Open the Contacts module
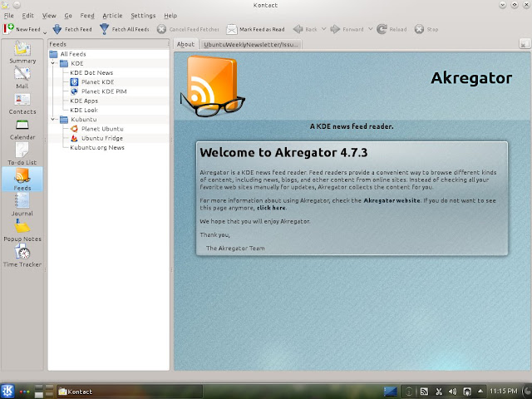Viewport: 532px width, 399px height. (22, 103)
